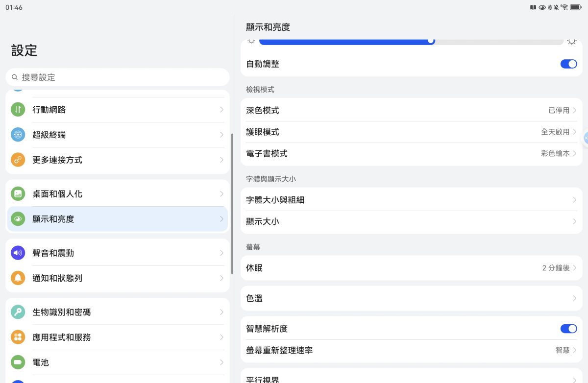Click the 超級終端 icon in sidebar

coord(18,135)
